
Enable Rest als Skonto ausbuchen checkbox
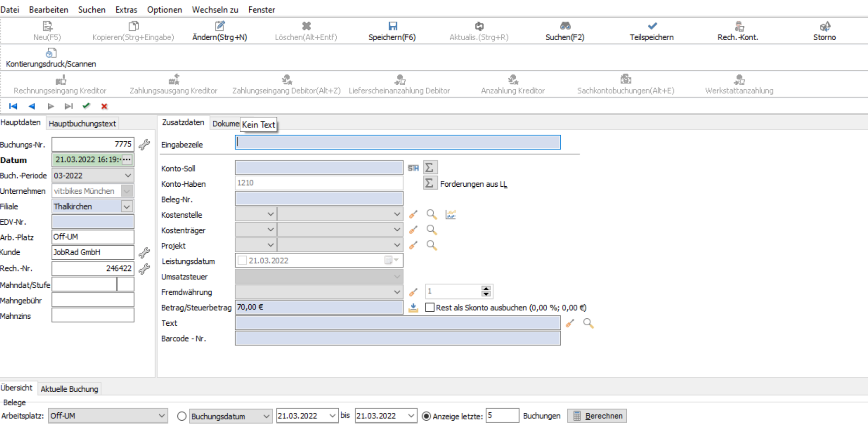point(430,307)
